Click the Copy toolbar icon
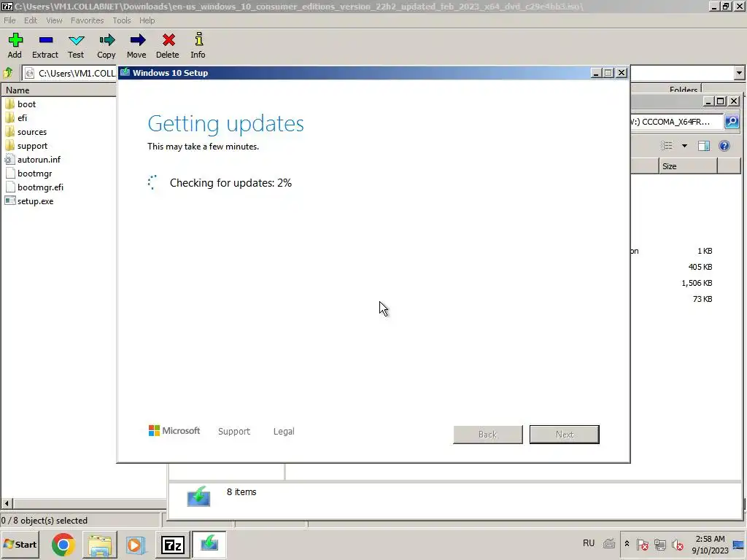This screenshot has width=747, height=560. (107, 46)
